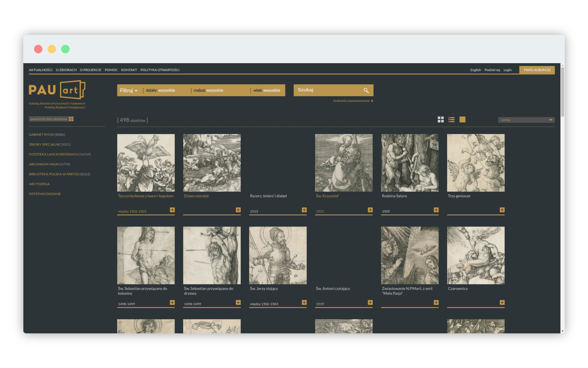Open the wiek: wszystkie filter

(x=267, y=90)
